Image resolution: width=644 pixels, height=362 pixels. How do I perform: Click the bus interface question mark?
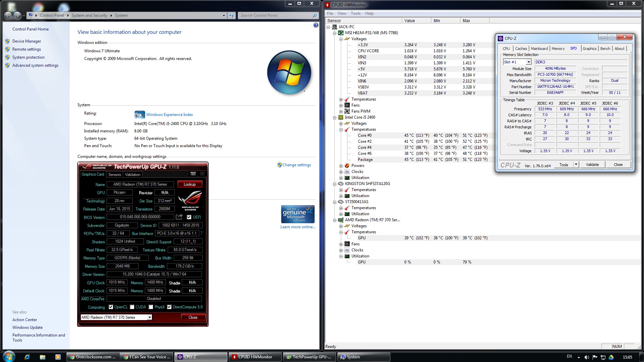tap(202, 233)
